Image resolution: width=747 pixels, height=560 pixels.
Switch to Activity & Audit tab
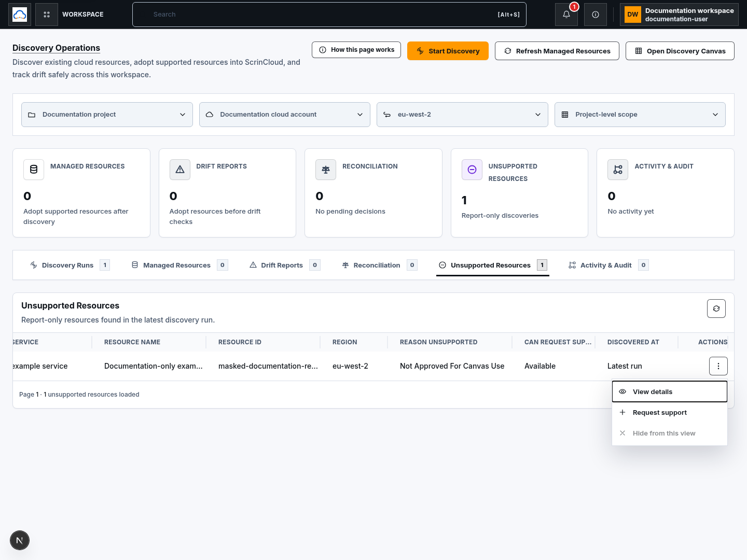[608, 265]
